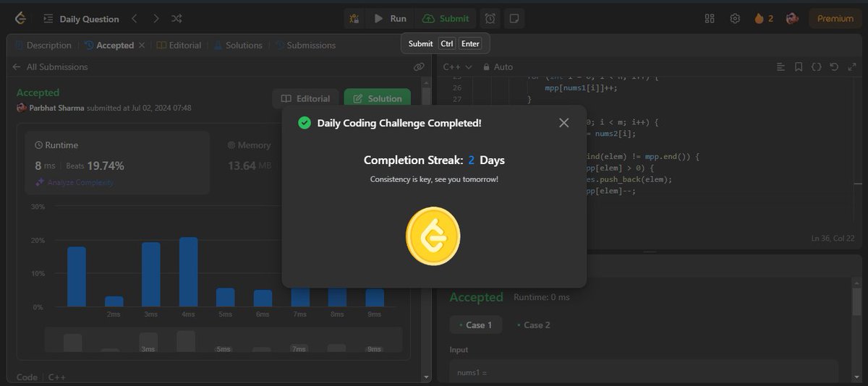This screenshot has width=868, height=386.
Task: Go back to All Submissions
Action: click(x=50, y=67)
